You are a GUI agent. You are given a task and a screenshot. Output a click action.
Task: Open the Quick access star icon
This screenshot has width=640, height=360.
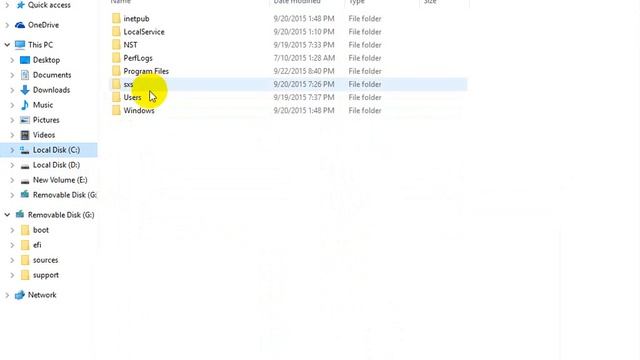tap(20, 5)
